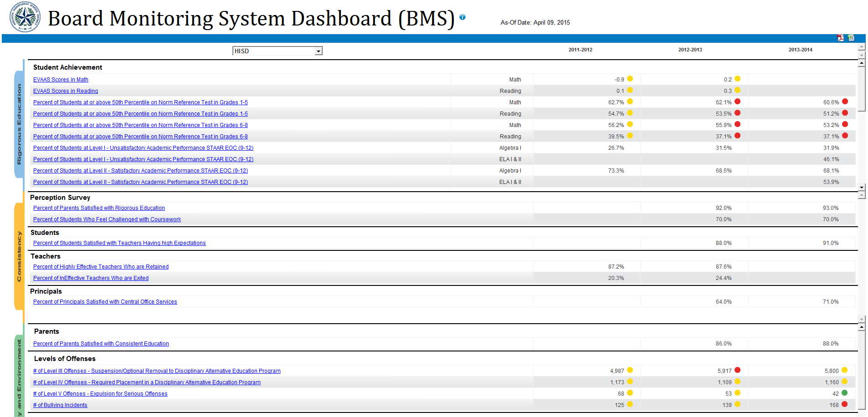The width and height of the screenshot is (868, 417).
Task: Select the Rigorous Education side tab
Action: (x=19, y=124)
